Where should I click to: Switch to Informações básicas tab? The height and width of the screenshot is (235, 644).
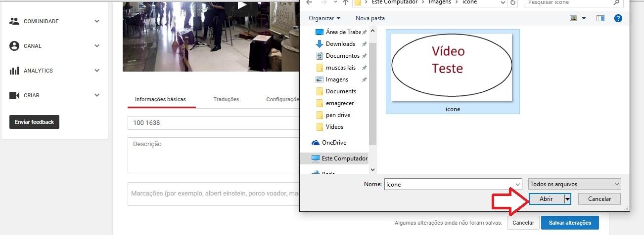coord(161,99)
